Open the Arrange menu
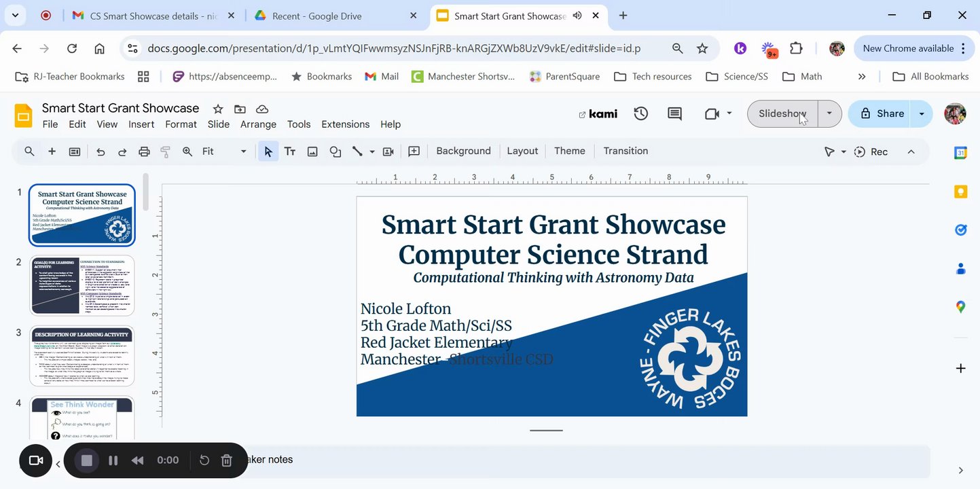 click(258, 124)
